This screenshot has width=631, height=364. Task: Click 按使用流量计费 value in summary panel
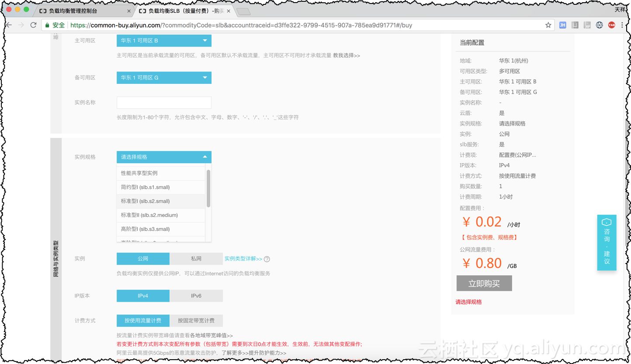point(517,176)
